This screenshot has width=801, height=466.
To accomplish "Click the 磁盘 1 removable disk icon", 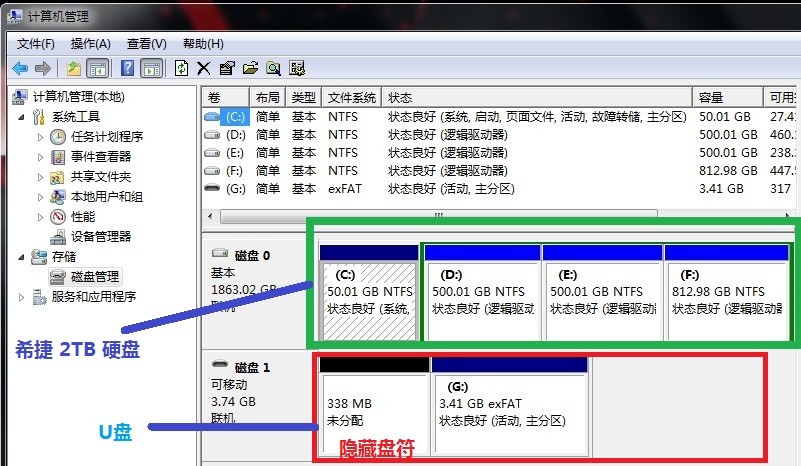I will tap(220, 364).
